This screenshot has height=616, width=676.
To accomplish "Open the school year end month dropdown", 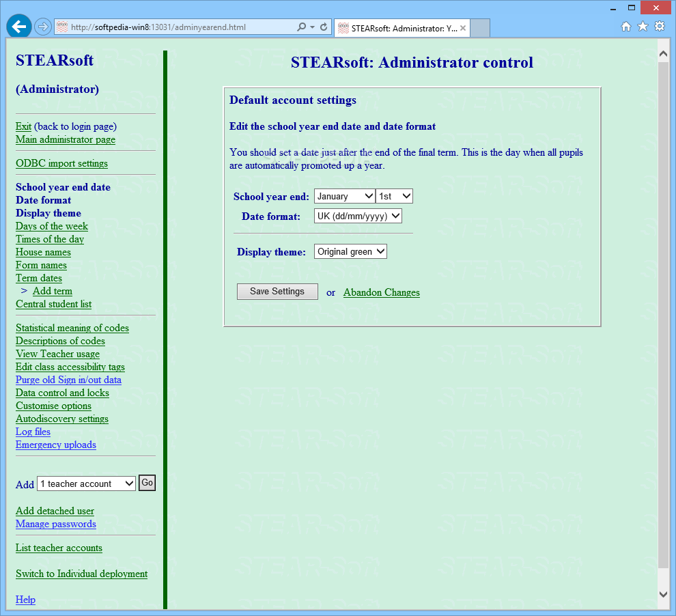I will coord(344,196).
